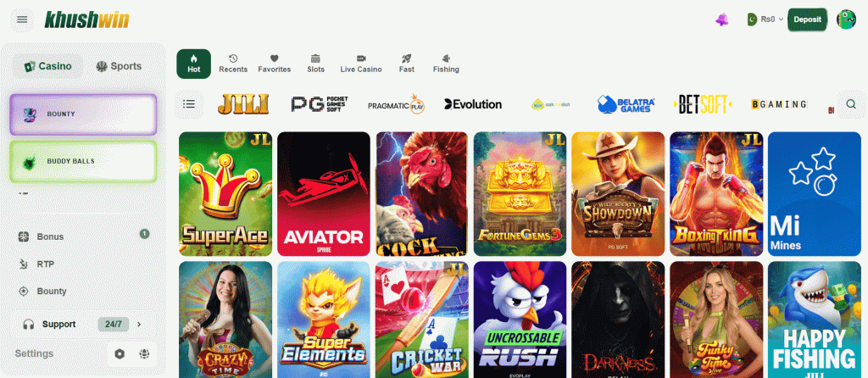Screen dimensions: 868x378
Task: Open the Cock fighting game tile
Action: [x=422, y=194]
